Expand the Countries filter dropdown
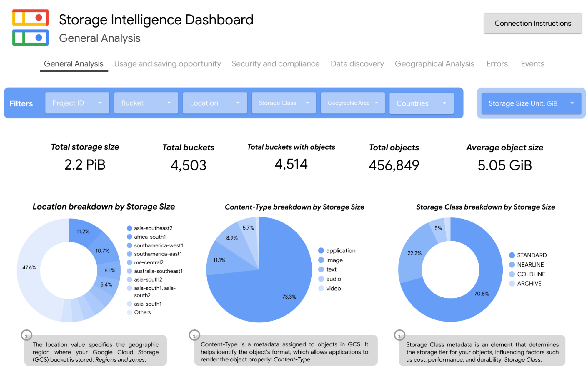Viewport: 588px width, 375px height. click(422, 103)
